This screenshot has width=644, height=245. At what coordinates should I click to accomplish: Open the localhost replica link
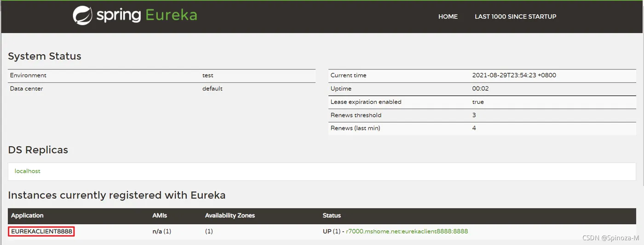28,171
